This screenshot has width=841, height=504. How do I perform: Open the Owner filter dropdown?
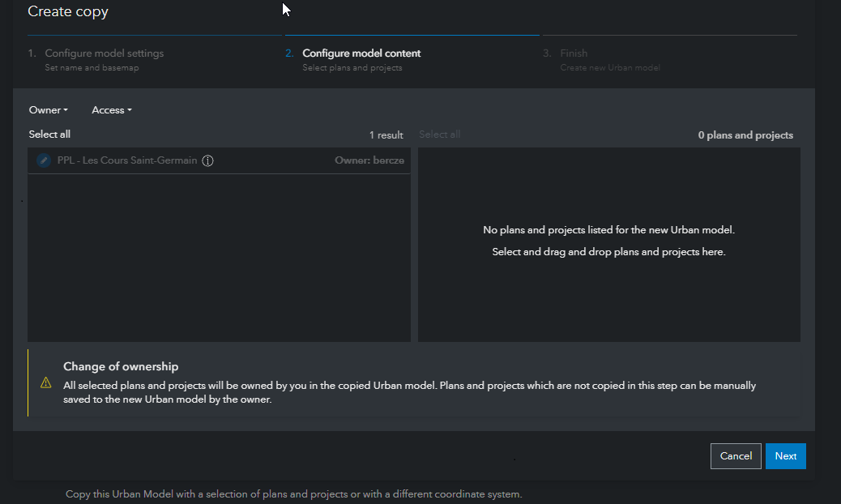[x=48, y=109]
